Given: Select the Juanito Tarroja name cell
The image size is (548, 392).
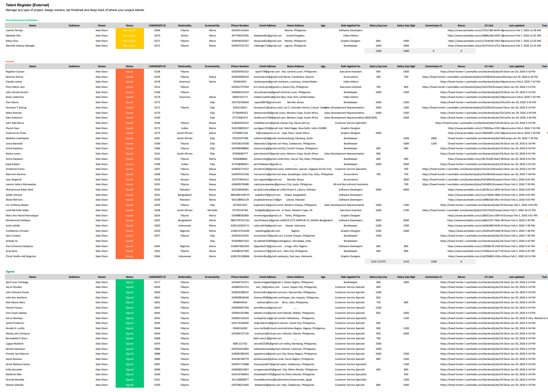Looking at the screenshot, I should pyautogui.click(x=14, y=30).
